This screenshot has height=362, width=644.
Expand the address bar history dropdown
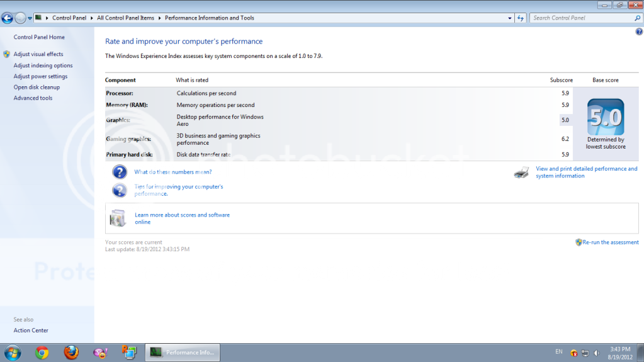(x=509, y=18)
